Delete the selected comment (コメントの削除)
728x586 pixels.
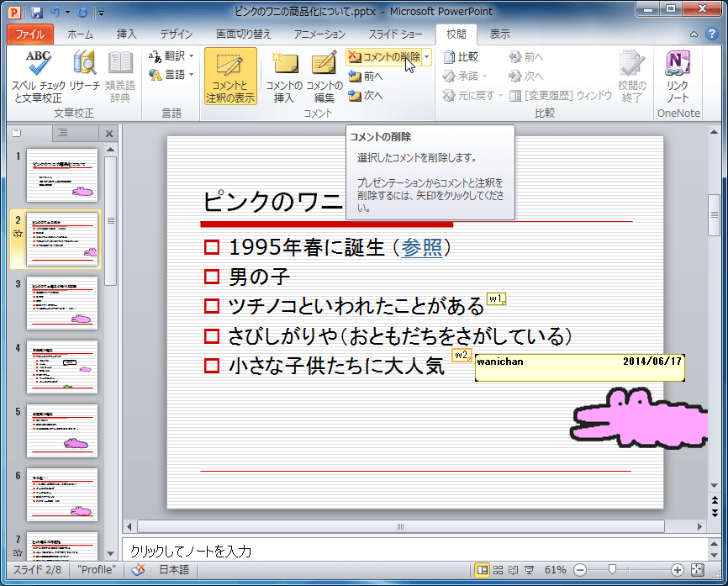click(383, 56)
